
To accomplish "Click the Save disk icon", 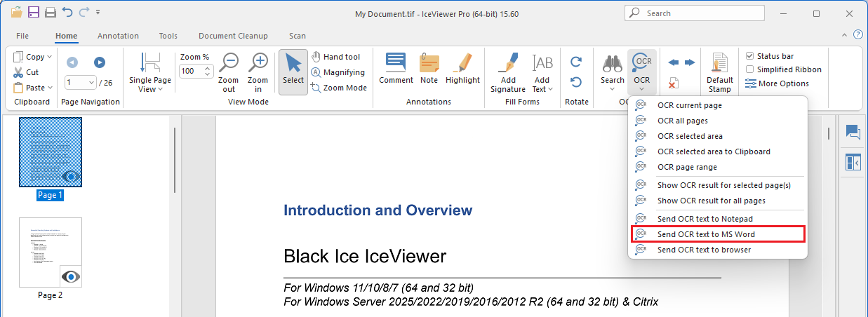I will tap(33, 13).
